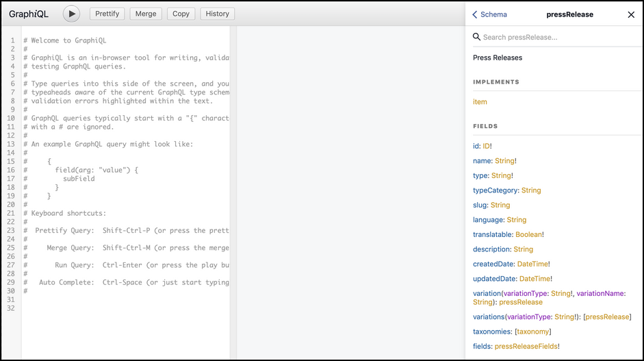Open the variations field docs
644x361 pixels.
pyautogui.click(x=489, y=317)
